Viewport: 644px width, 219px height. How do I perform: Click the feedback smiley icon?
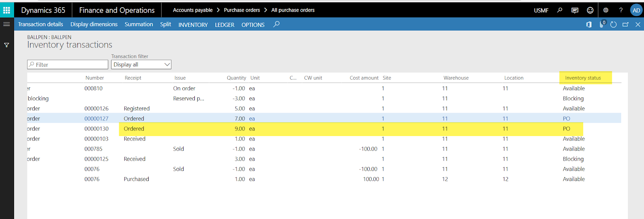pos(590,10)
